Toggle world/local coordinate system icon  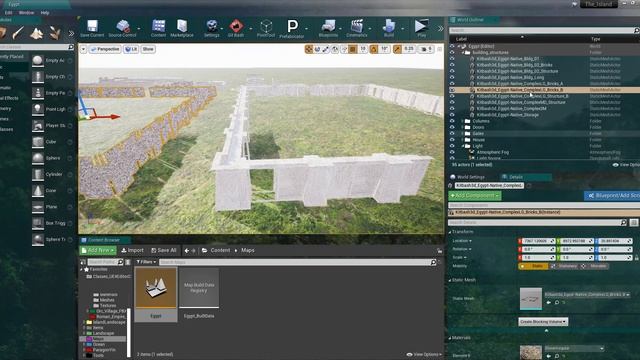335,49
